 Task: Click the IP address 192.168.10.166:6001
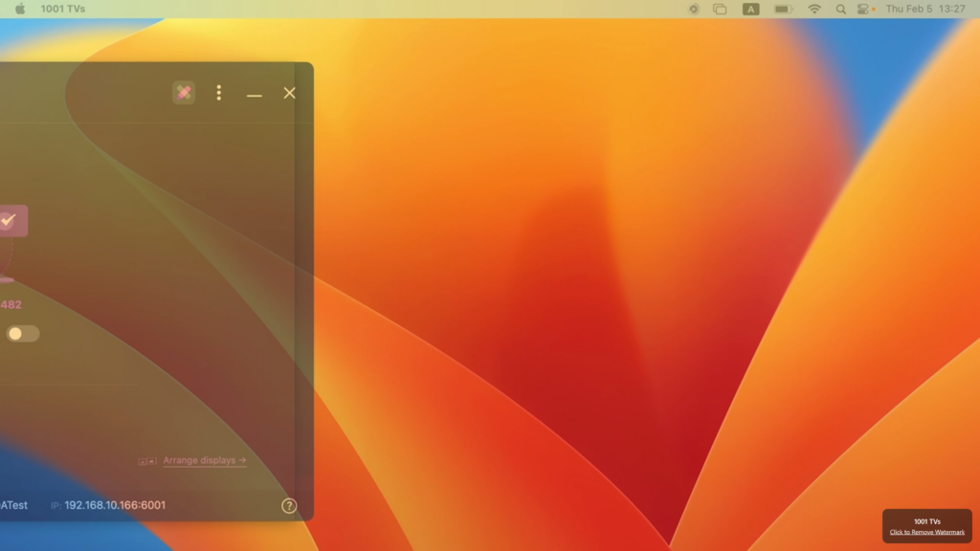point(115,505)
